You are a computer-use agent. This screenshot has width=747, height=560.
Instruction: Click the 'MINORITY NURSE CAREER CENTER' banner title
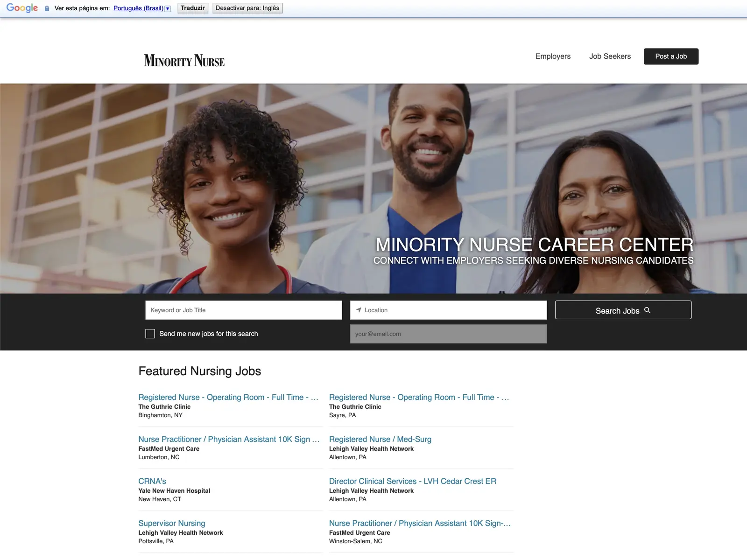(535, 245)
